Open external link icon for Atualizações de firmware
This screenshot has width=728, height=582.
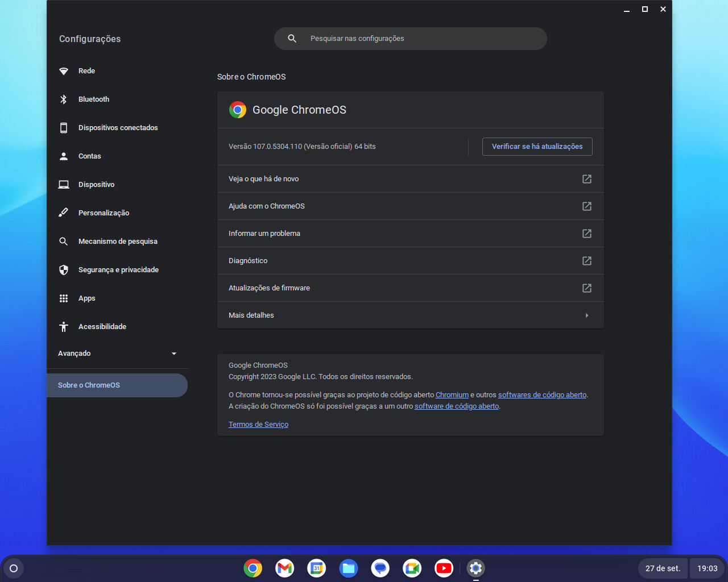click(587, 288)
